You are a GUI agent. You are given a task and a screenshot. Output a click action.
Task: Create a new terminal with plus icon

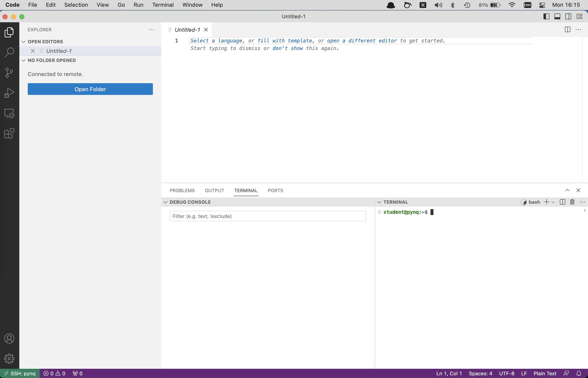[546, 202]
